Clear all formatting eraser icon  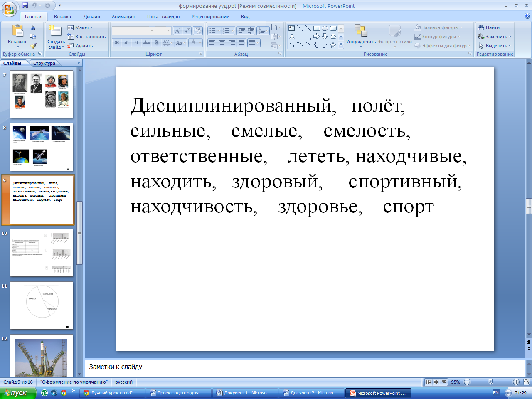tap(198, 31)
